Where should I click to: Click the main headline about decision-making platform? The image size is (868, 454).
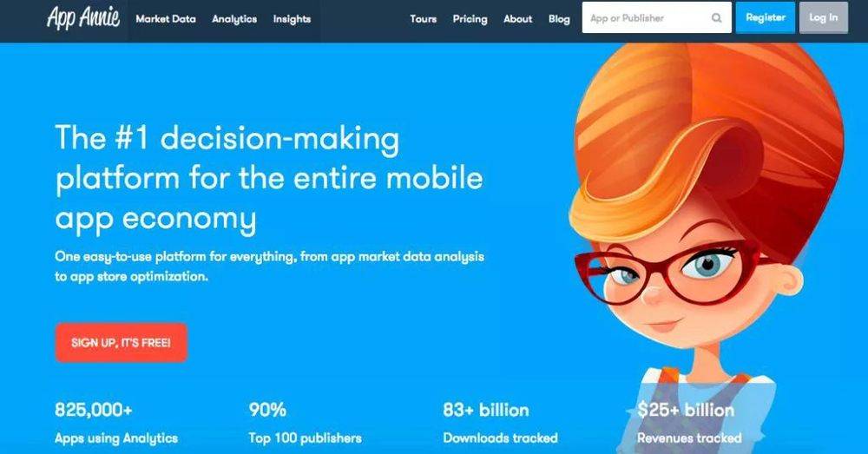pos(269,178)
